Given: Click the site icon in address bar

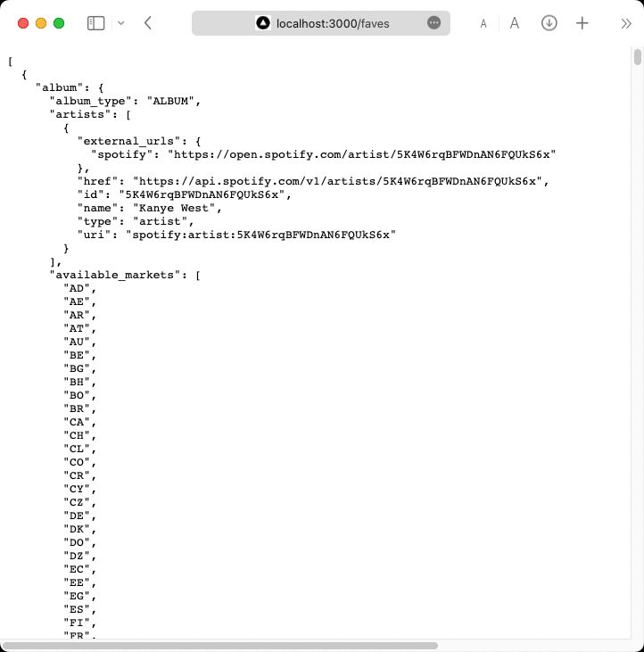Looking at the screenshot, I should pos(263,23).
